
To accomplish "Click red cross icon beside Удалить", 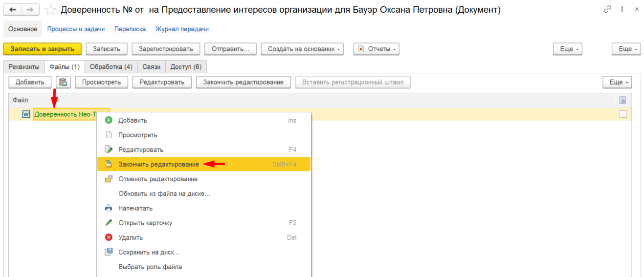I will tap(109, 237).
